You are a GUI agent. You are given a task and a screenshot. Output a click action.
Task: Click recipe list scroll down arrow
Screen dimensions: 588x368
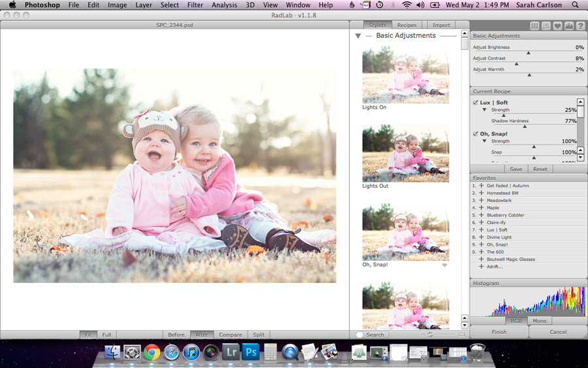point(581,158)
